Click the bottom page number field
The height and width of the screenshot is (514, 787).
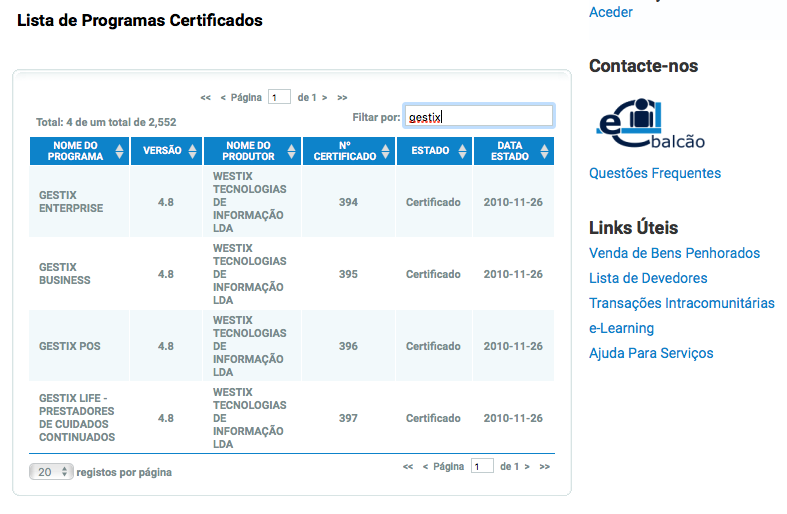click(482, 466)
